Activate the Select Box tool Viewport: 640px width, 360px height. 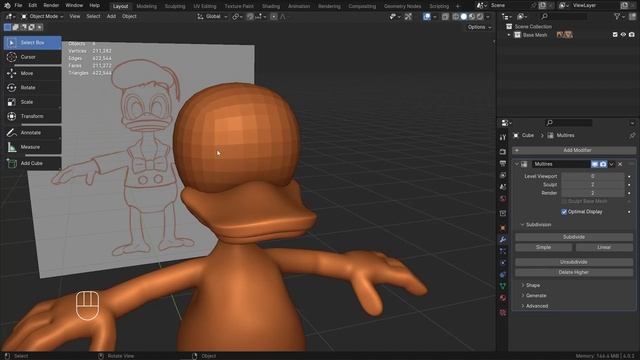[33, 42]
